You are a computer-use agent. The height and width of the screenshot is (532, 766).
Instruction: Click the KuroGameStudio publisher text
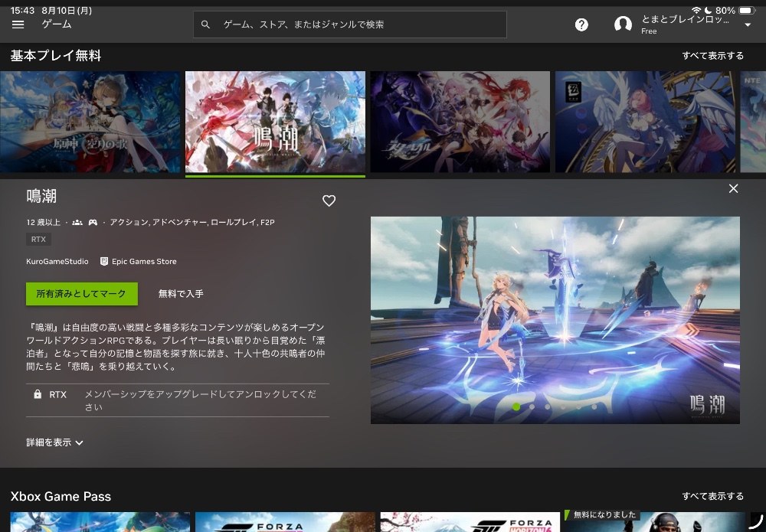coord(57,262)
